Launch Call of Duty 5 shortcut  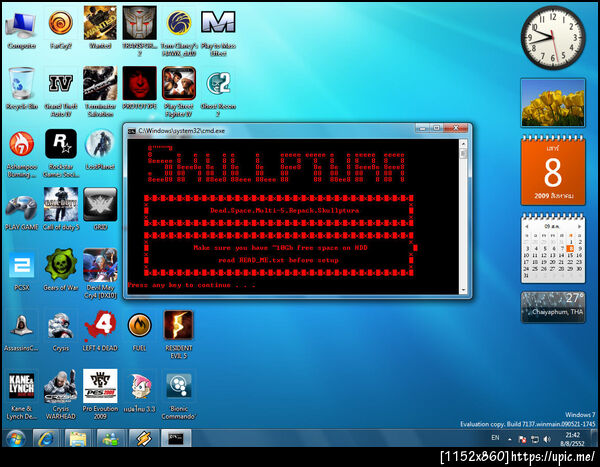(x=61, y=210)
